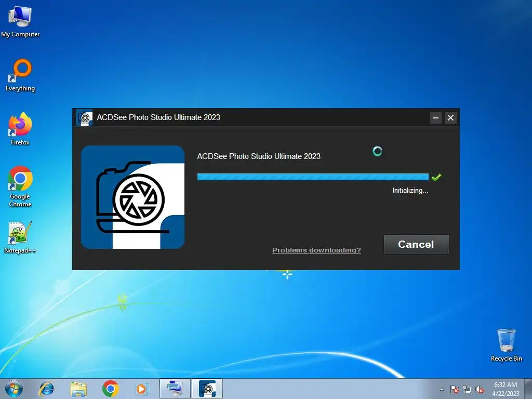Image resolution: width=532 pixels, height=399 pixels.
Task: Open network status tray icon
Action: click(x=467, y=389)
